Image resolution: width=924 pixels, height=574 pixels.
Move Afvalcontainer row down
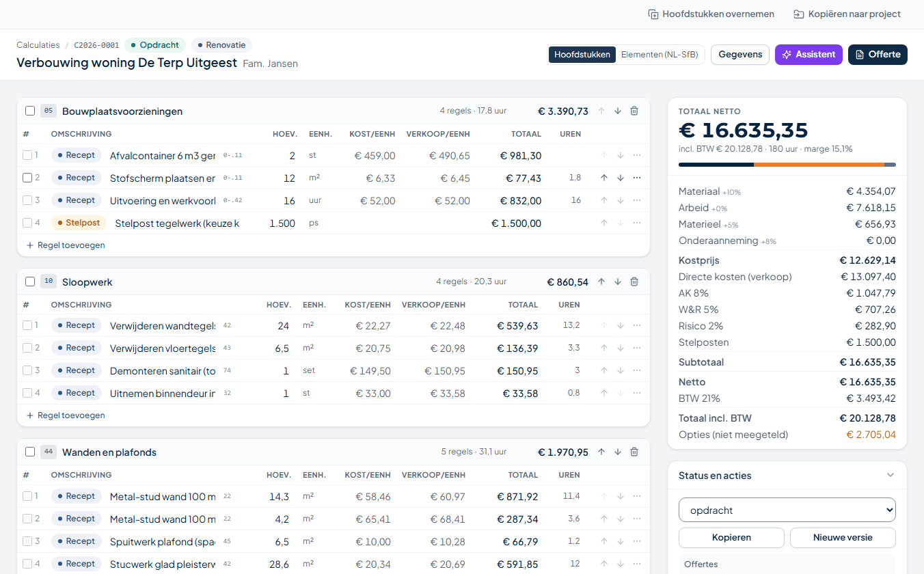pos(621,155)
